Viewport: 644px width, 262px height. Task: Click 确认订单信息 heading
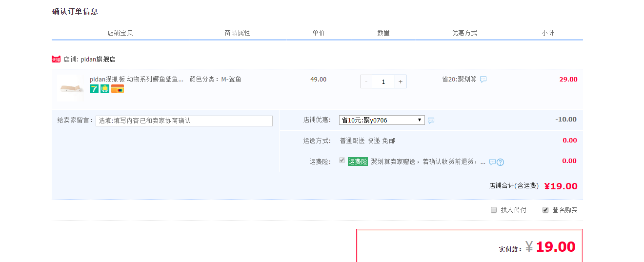(75, 11)
